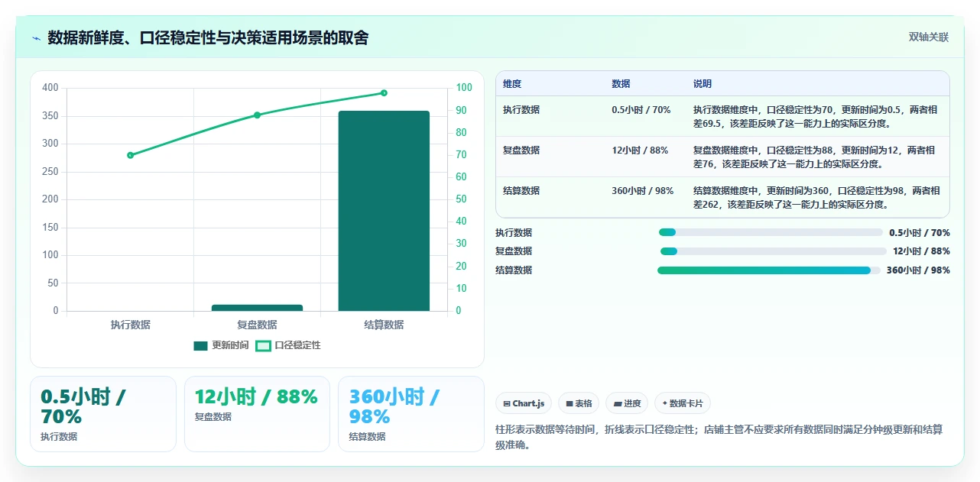Toggle the 口径稳定性 legend item
980x482 pixels.
[x=288, y=345]
